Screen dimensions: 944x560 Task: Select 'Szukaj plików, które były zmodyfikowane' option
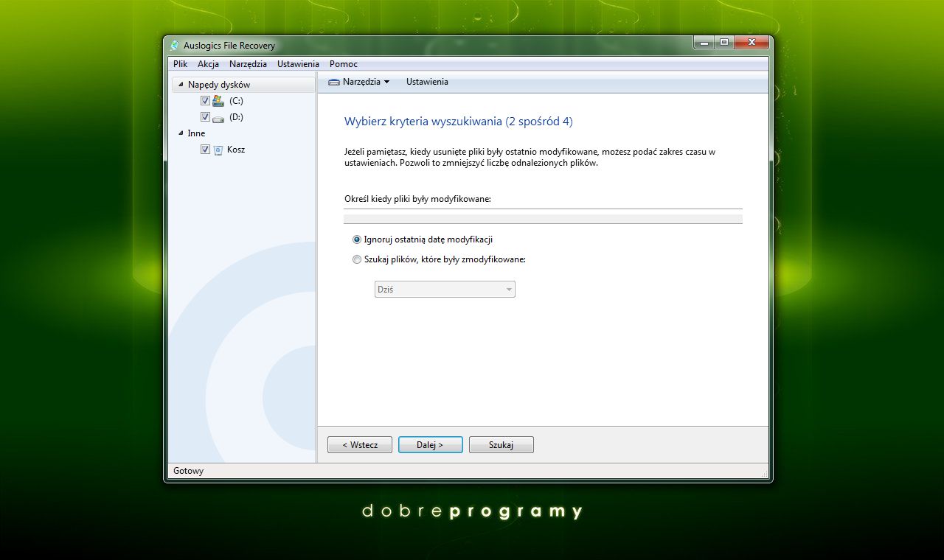coord(357,259)
